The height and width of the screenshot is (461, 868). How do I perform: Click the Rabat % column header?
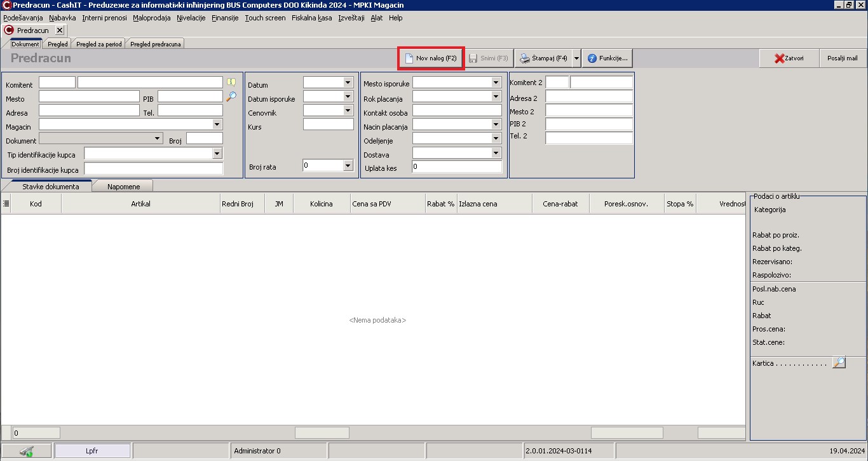pos(441,204)
